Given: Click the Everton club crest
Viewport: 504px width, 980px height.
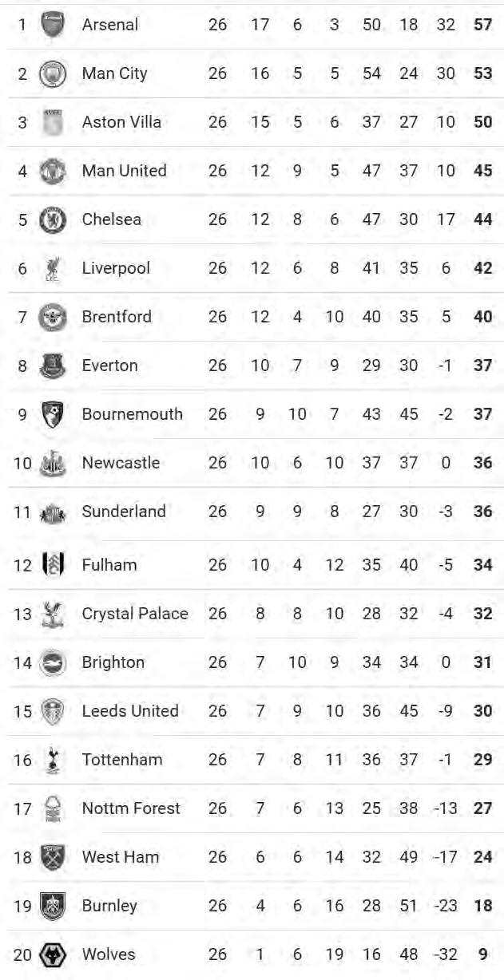Looking at the screenshot, I should coord(53,366).
